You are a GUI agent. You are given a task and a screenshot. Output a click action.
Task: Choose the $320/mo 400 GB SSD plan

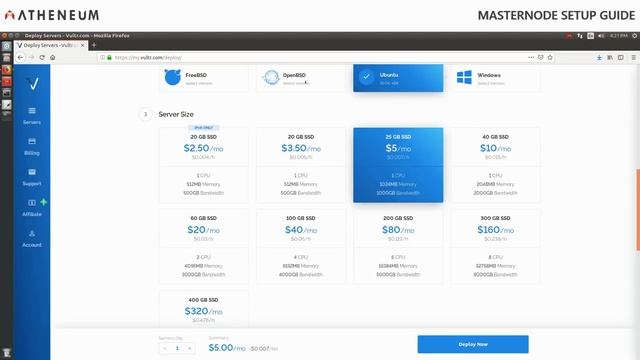click(204, 309)
